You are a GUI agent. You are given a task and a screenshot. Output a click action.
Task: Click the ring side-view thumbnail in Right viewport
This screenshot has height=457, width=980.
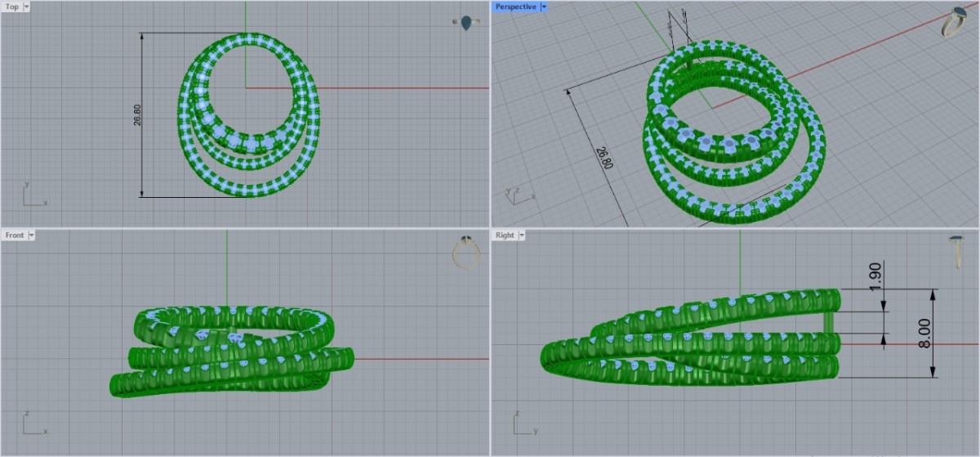pos(955,252)
